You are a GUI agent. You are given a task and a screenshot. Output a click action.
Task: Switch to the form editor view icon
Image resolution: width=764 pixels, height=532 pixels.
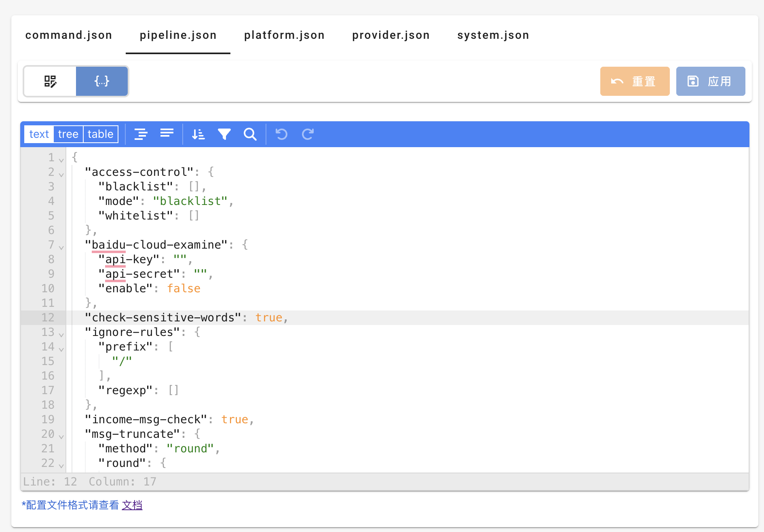coord(50,81)
